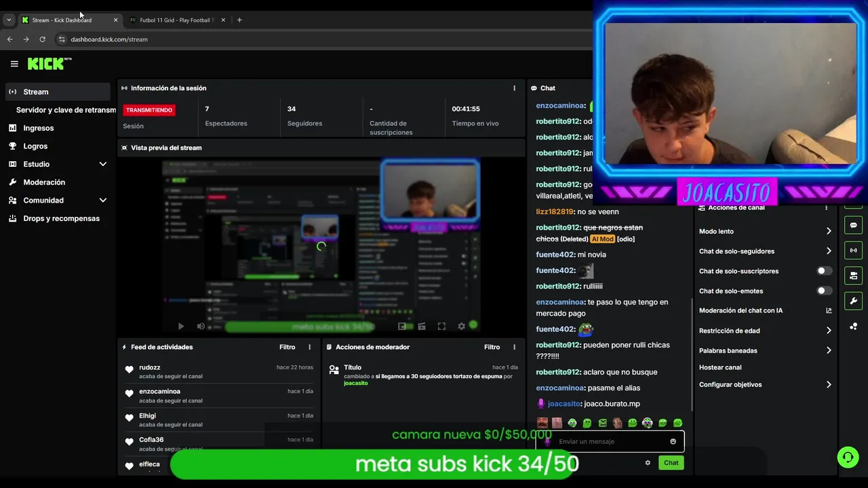Click the Kick logo
This screenshot has height=488, width=868.
click(49, 64)
